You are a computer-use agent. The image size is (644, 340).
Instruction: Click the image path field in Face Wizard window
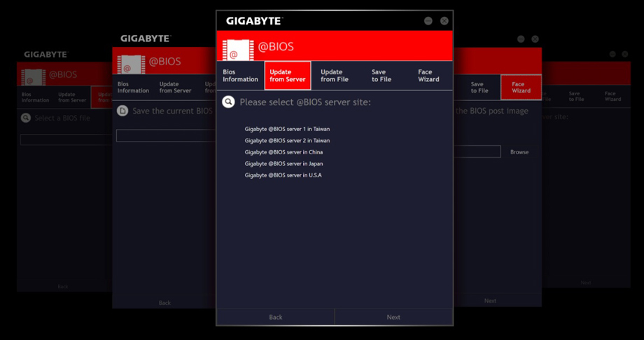(477, 151)
